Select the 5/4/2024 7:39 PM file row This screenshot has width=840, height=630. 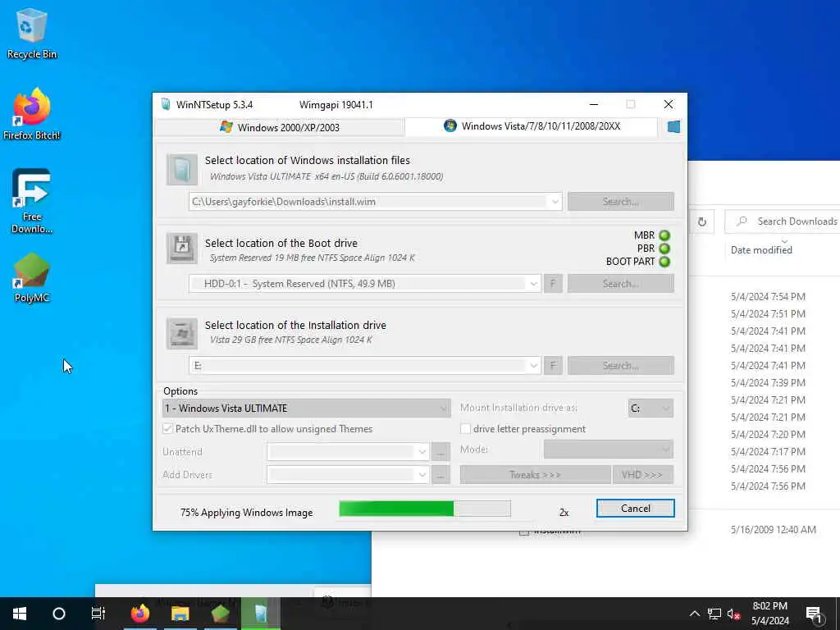point(768,382)
